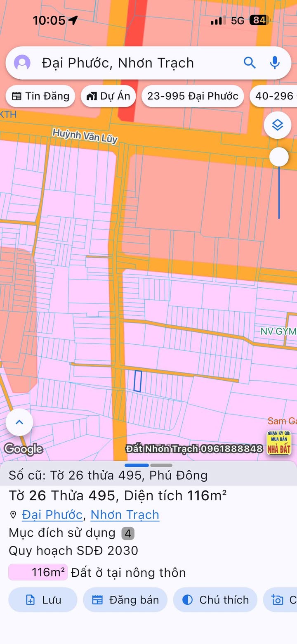Tap the map opacity slider handle
Image resolution: width=297 pixels, height=644 pixels.
tap(279, 157)
